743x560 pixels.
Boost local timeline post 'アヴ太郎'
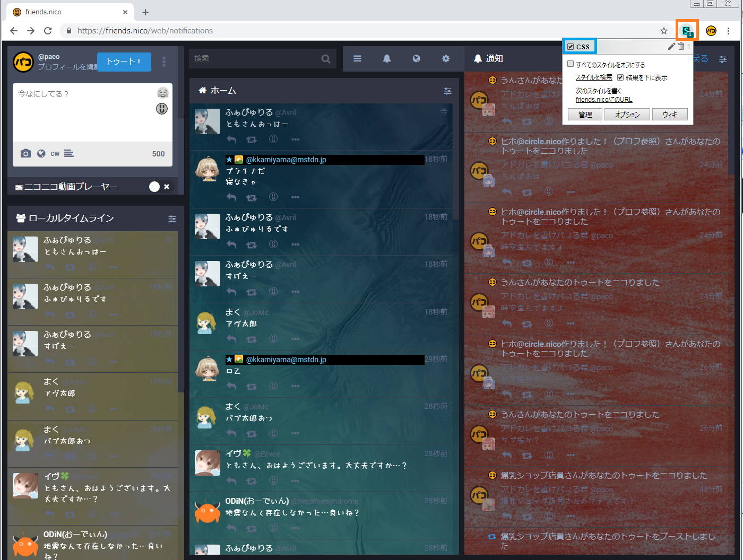pos(70,409)
